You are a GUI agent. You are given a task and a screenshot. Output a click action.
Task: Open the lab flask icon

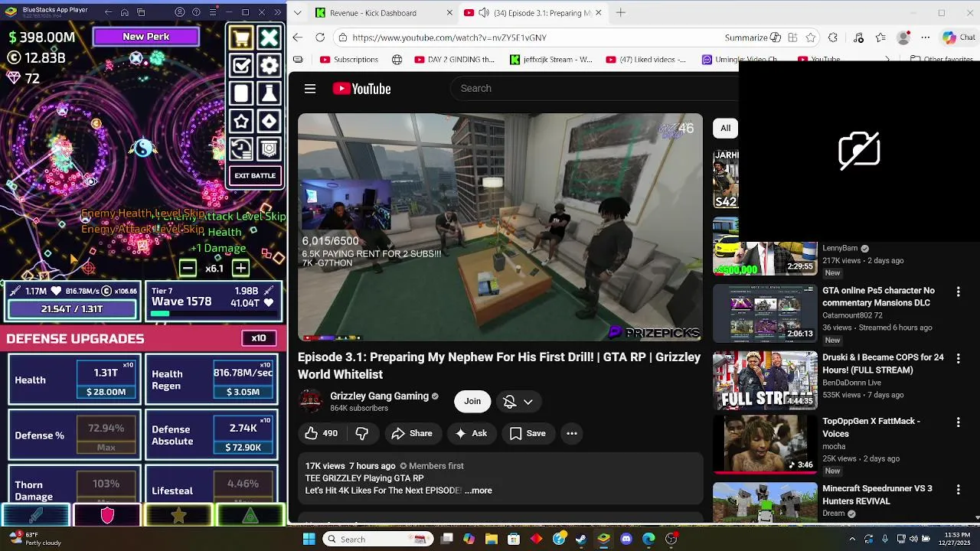(269, 93)
